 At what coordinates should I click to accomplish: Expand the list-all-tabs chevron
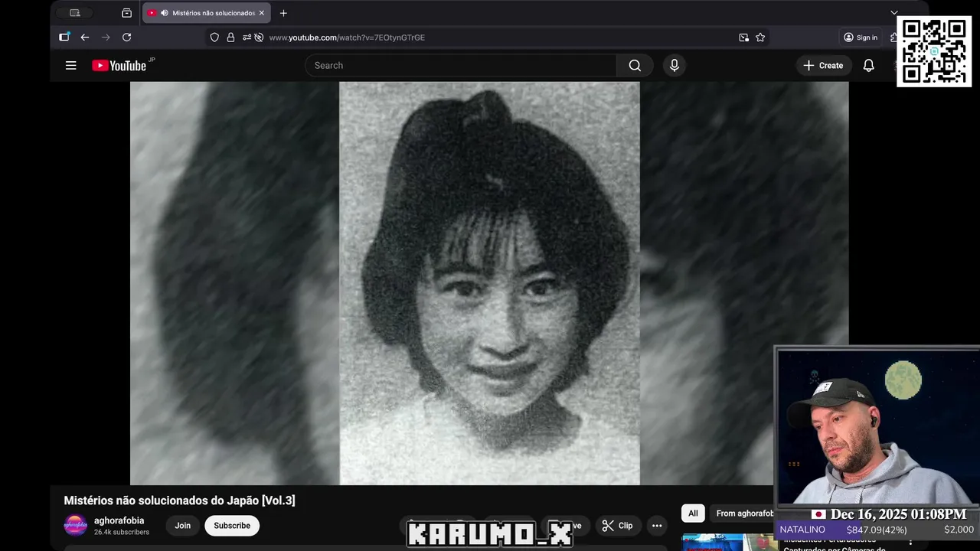(893, 13)
